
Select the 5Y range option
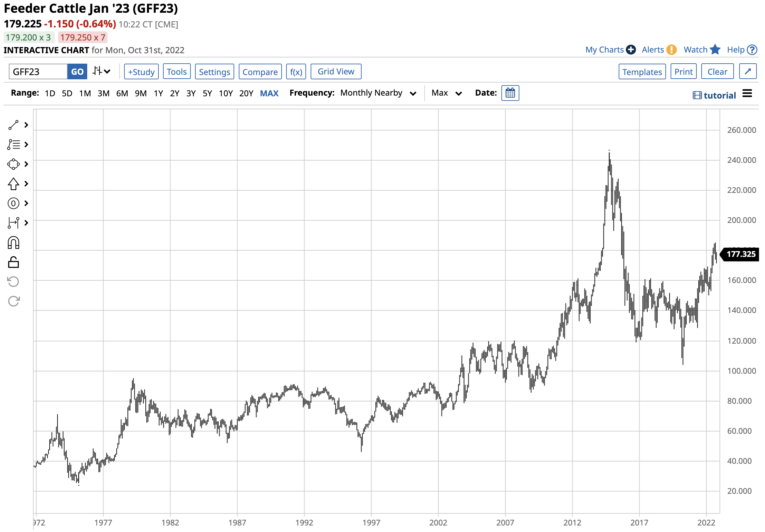click(207, 93)
